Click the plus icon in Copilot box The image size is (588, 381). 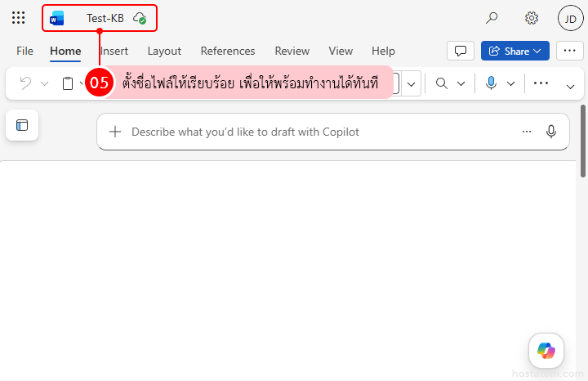[x=115, y=132]
